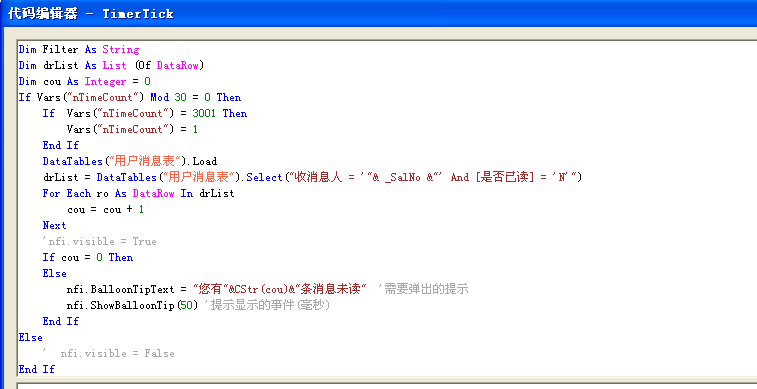Click the line nfi.ShowBalloonTip(50)
Image resolution: width=757 pixels, height=389 pixels.
[132, 305]
